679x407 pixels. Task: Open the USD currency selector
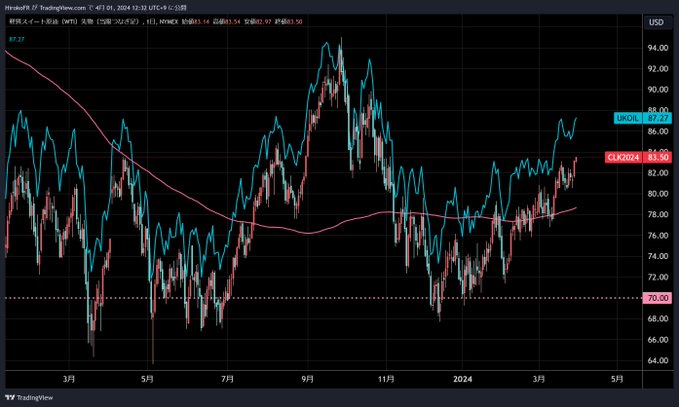pyautogui.click(x=656, y=22)
